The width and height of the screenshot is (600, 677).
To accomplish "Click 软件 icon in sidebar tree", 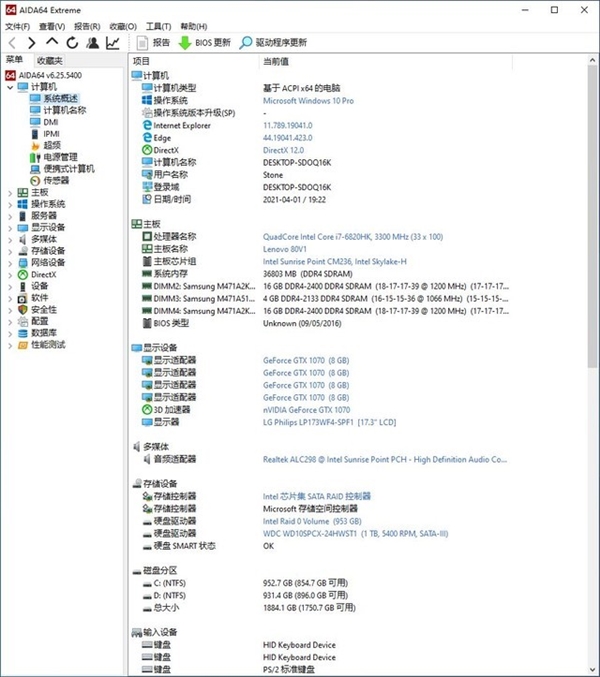I will click(23, 298).
